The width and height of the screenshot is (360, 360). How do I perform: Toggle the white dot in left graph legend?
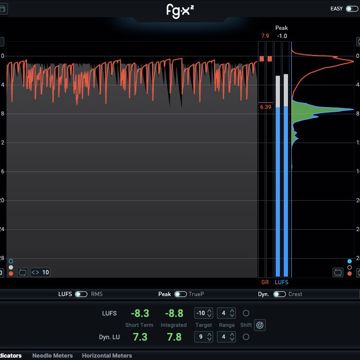click(11, 267)
